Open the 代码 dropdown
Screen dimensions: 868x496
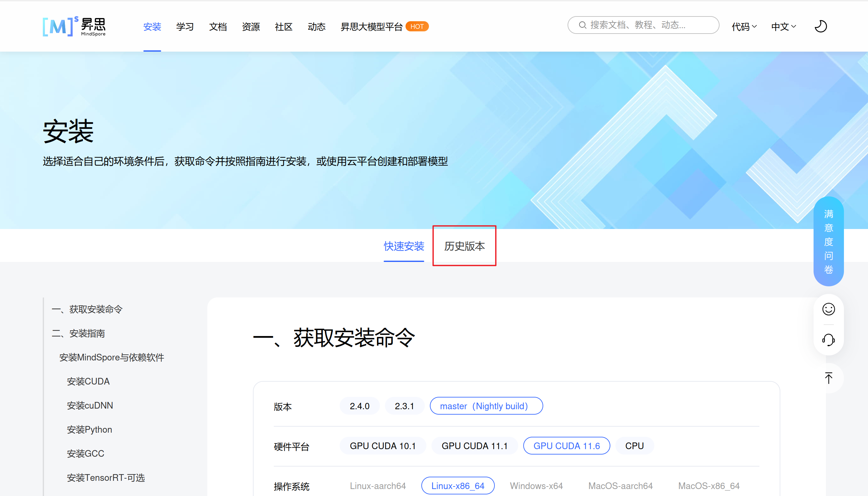click(x=744, y=26)
